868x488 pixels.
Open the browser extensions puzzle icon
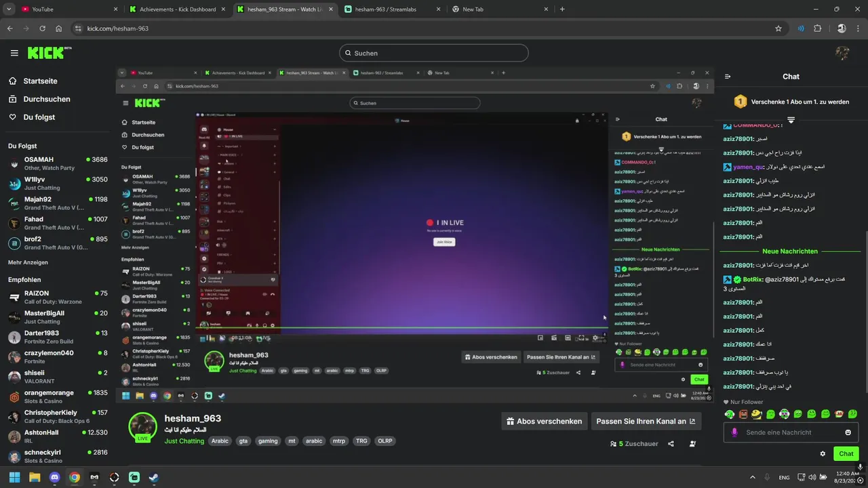[817, 28]
